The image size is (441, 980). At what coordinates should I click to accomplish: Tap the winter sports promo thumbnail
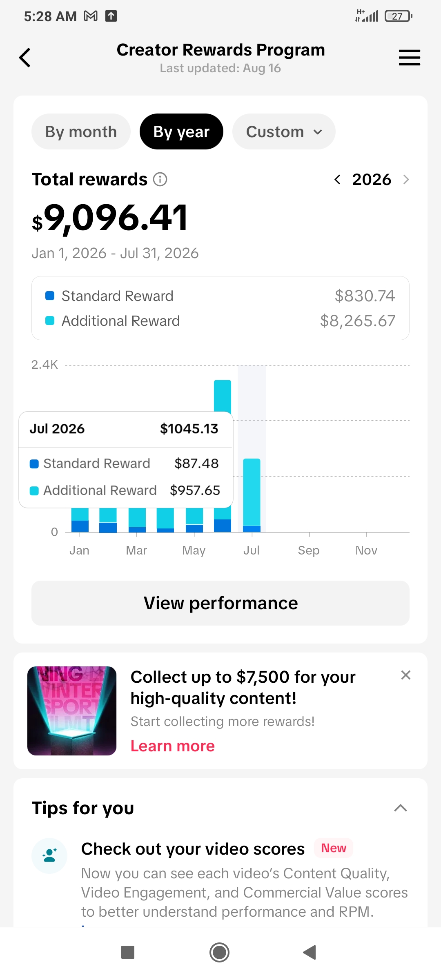[x=72, y=711]
